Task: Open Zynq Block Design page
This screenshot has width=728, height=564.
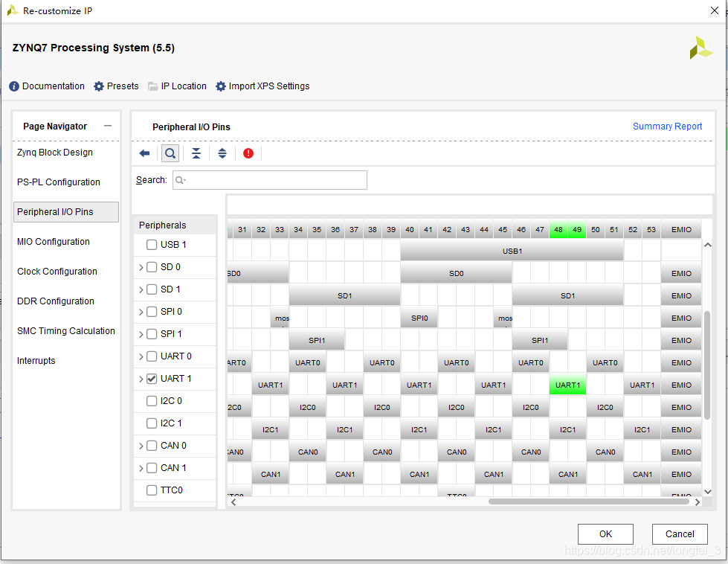Action: click(55, 153)
